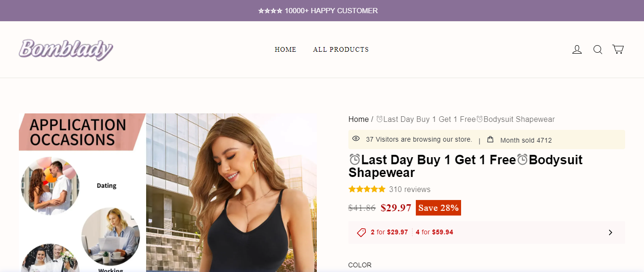This screenshot has width=644, height=272.
Task: Click the eye visitors icon
Action: click(356, 139)
